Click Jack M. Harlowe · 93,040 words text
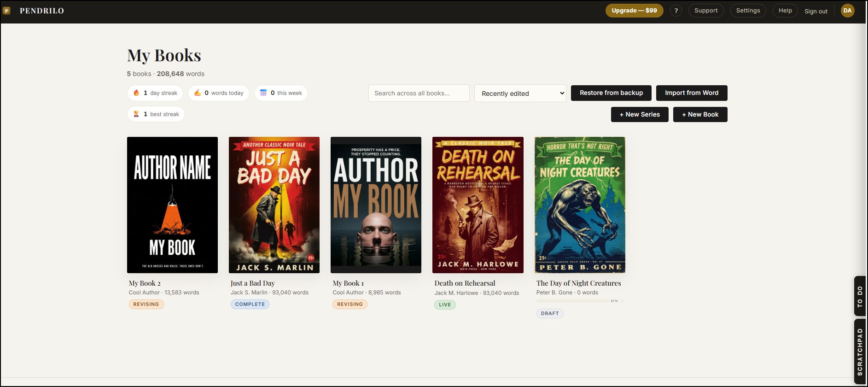 [477, 293]
